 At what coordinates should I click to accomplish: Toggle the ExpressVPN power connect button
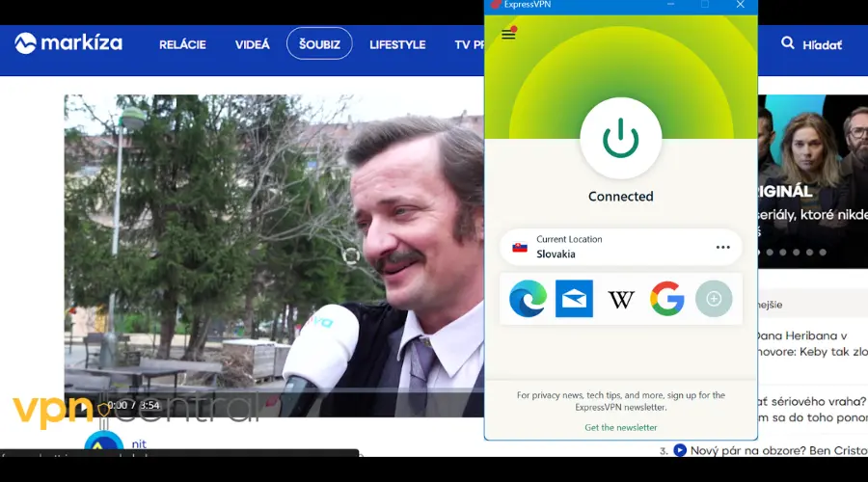coord(620,138)
